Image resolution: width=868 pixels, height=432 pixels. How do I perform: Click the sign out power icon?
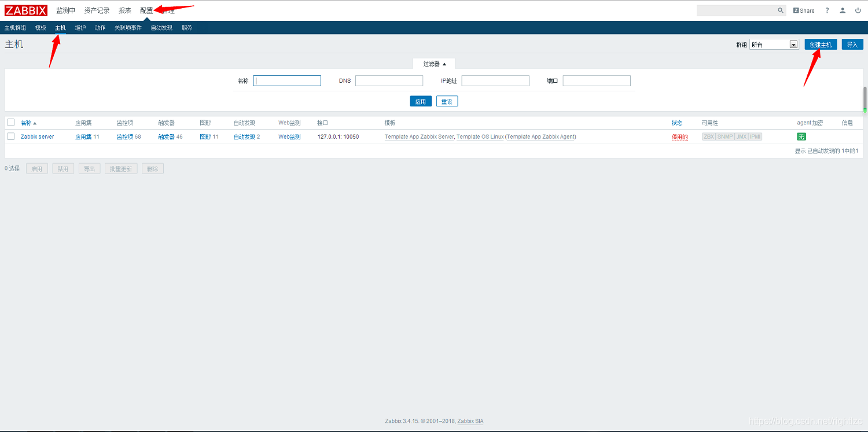[858, 10]
